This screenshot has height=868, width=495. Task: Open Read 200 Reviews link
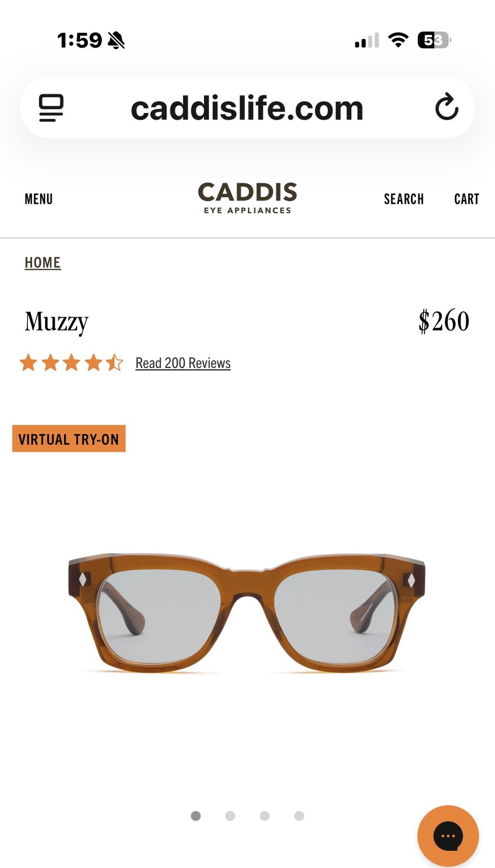183,363
